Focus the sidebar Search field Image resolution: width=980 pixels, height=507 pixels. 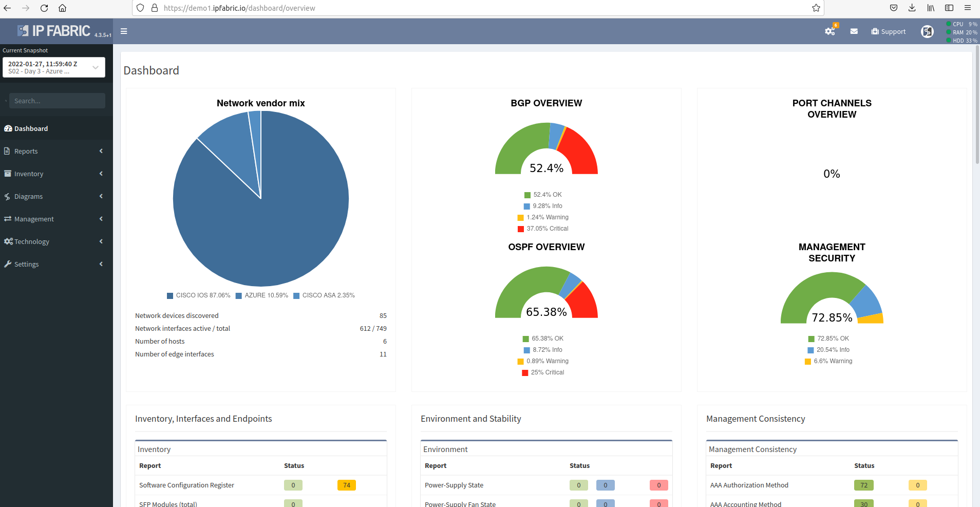point(57,101)
